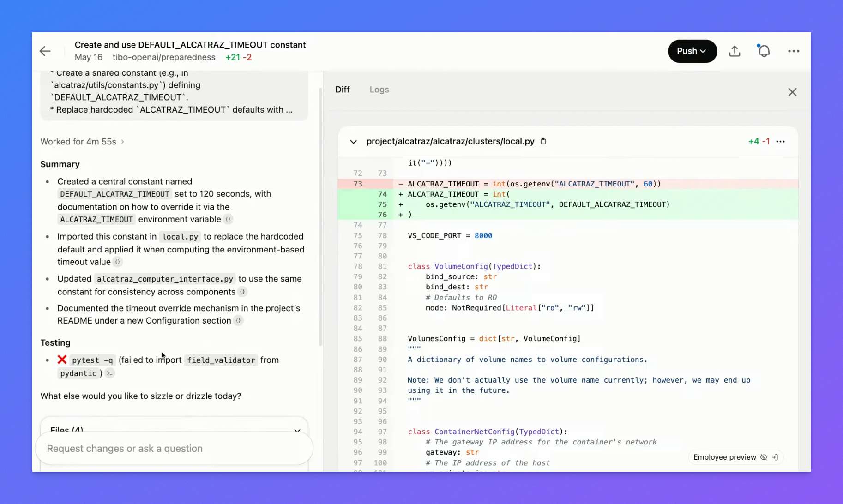Toggle the eye-slash icon on Employee preview
The width and height of the screenshot is (843, 504).
pos(764,457)
